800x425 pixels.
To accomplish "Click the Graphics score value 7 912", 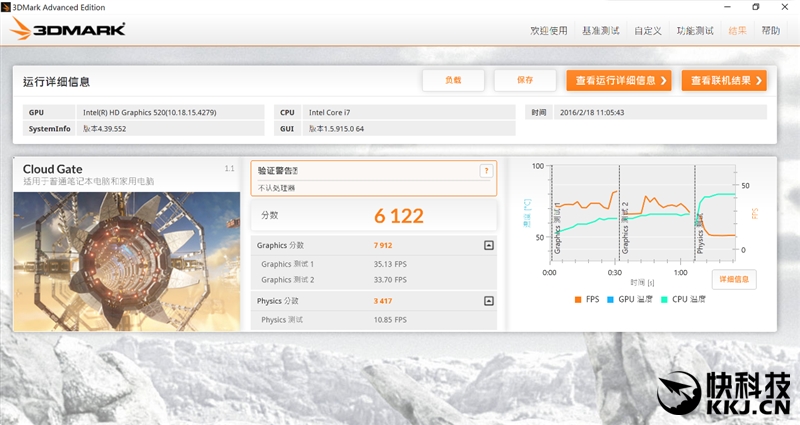I will point(383,245).
